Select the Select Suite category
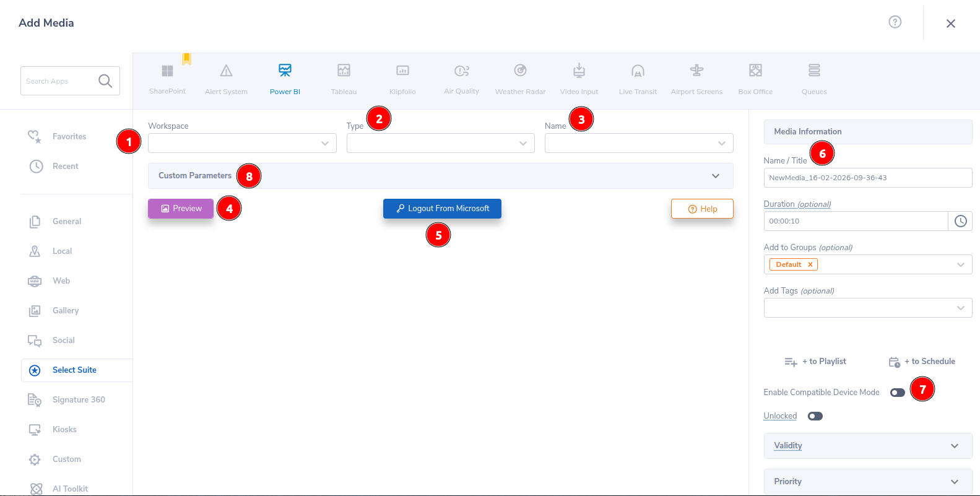The width and height of the screenshot is (980, 496). [77, 370]
